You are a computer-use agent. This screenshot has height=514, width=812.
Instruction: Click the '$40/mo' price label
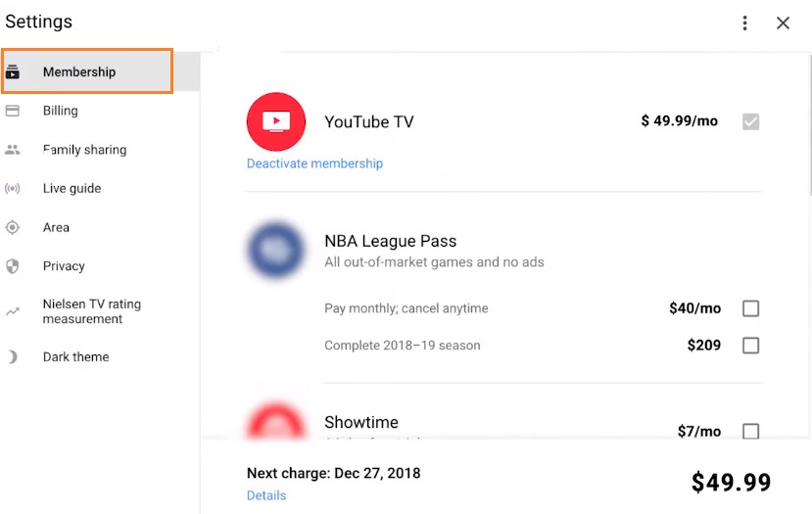(695, 308)
